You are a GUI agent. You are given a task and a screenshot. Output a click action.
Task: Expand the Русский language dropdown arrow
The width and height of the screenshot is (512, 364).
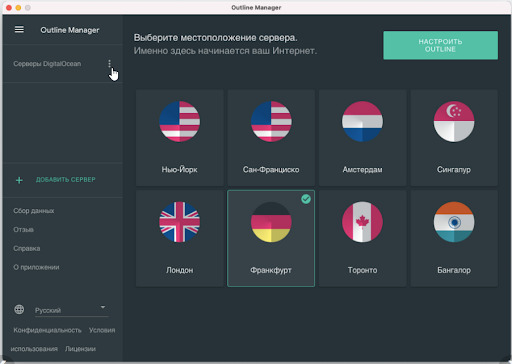click(103, 307)
